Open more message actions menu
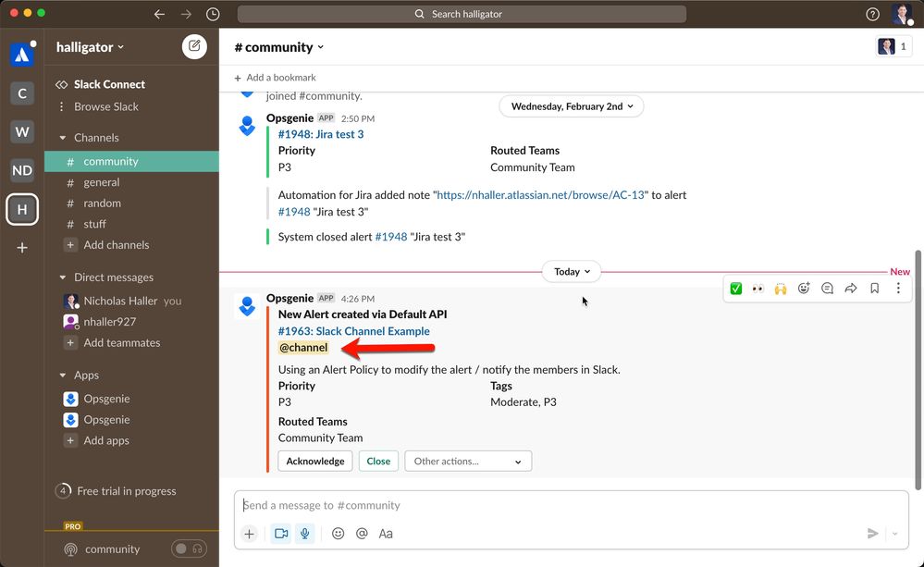Image resolution: width=924 pixels, height=567 pixels. click(x=898, y=289)
